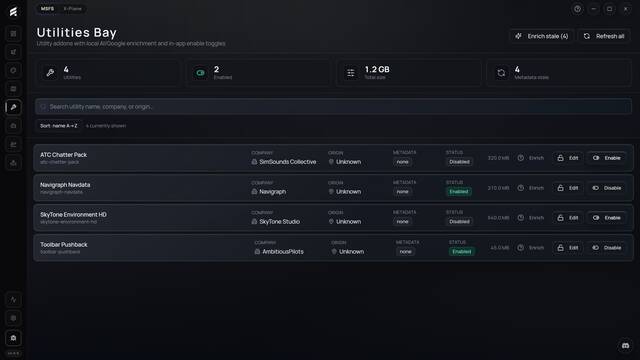Edit the Navigraph Navdata entry
Image resolution: width=640 pixels, height=360 pixels.
click(568, 188)
